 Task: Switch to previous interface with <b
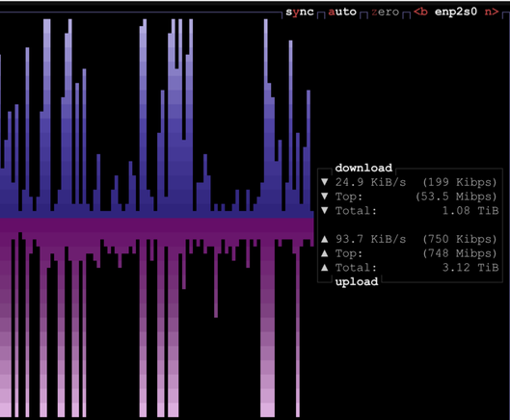pos(420,12)
